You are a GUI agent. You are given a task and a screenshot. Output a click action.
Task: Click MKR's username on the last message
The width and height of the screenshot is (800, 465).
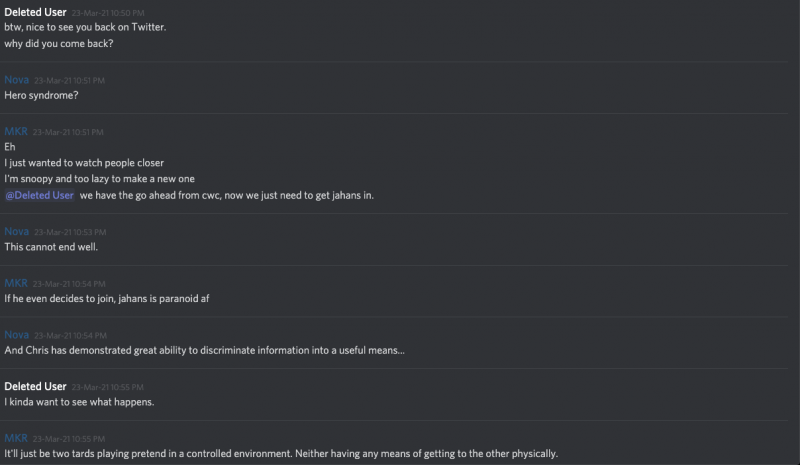(16, 438)
